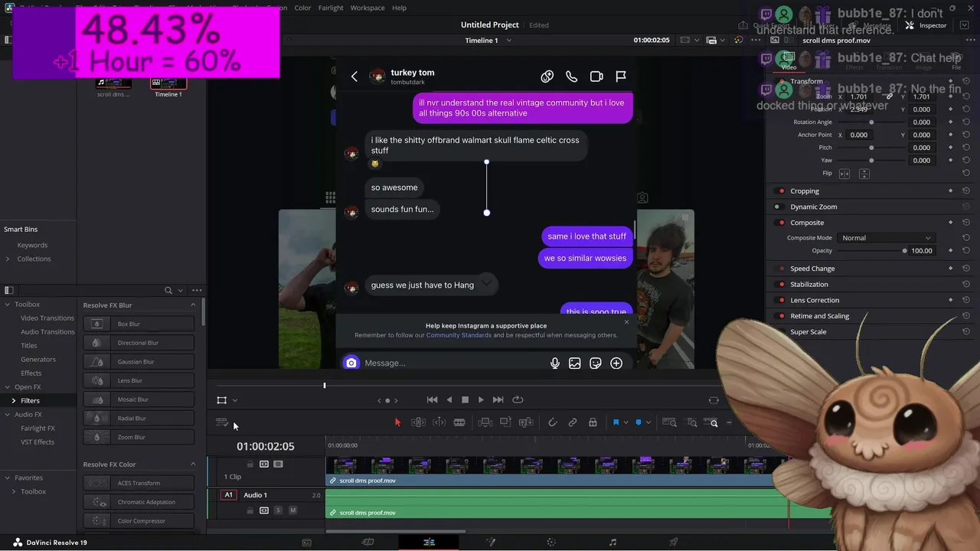This screenshot has height=551, width=980.
Task: Open the Help menu
Action: click(x=399, y=8)
